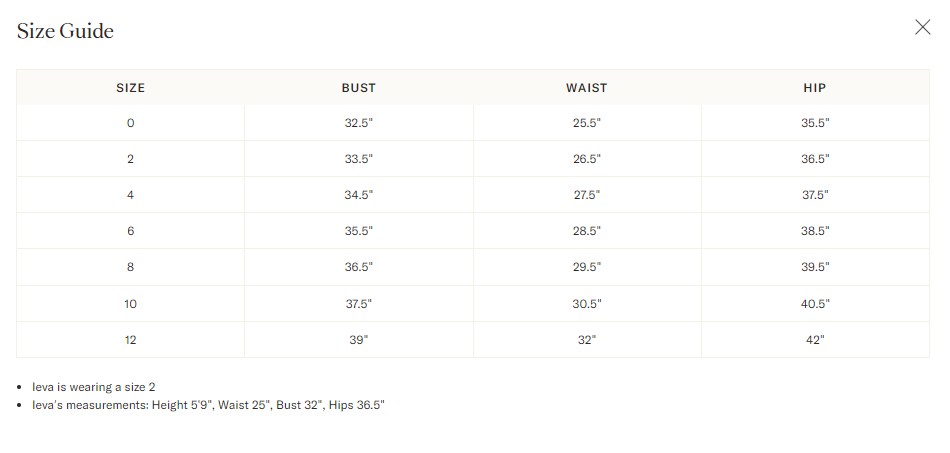Viewport: 950px width, 453px height.
Task: Click the 39" bust measurement
Action: [x=359, y=340]
